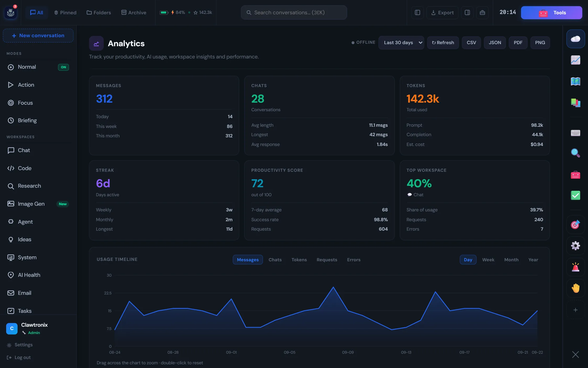The height and width of the screenshot is (368, 588).
Task: Close the right dock with X icon
Action: (x=575, y=355)
